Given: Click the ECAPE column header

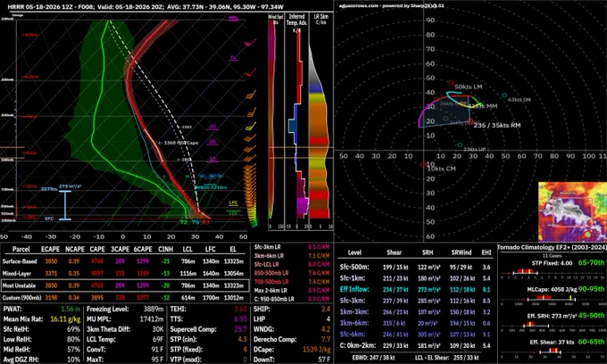Looking at the screenshot, I should point(50,249).
